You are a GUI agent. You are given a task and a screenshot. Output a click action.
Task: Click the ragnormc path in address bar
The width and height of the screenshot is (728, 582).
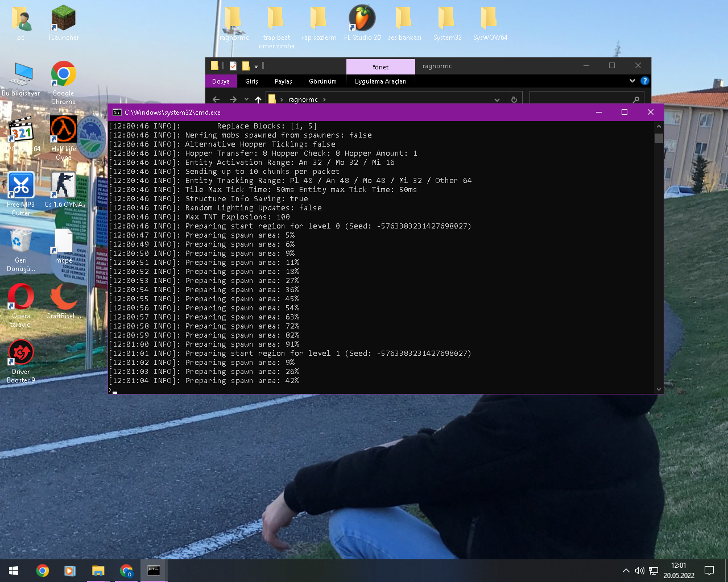303,99
